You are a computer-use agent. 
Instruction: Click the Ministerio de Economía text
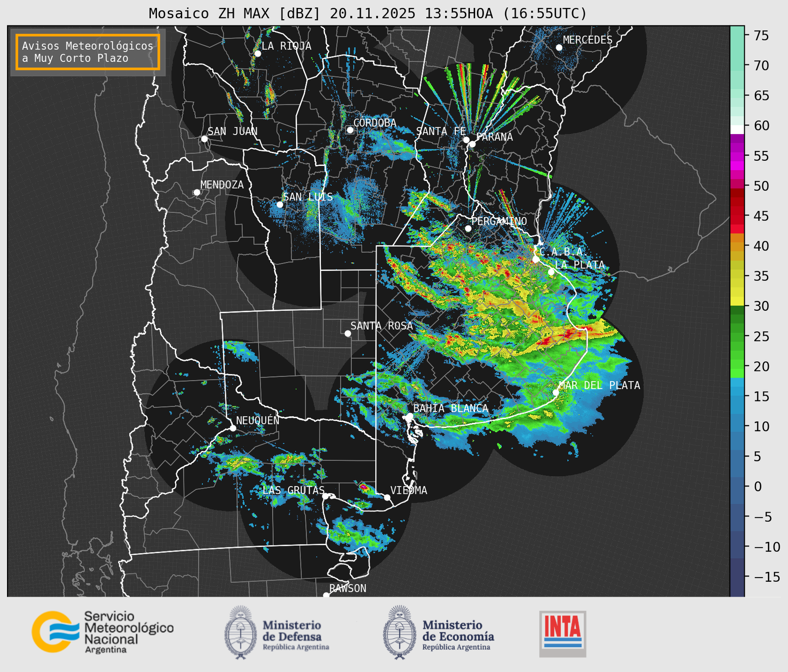pos(458,635)
